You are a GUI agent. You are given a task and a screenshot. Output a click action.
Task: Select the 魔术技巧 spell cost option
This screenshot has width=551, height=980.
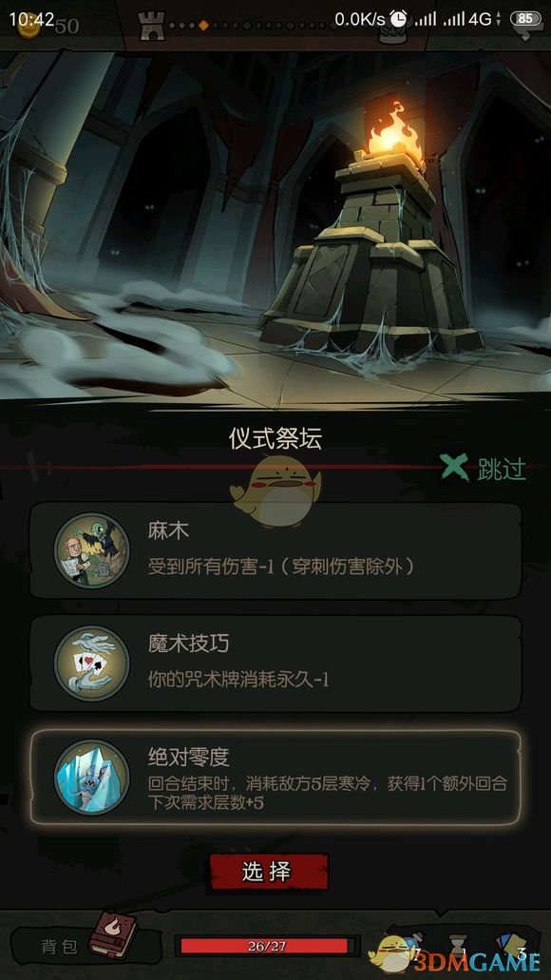(x=275, y=663)
